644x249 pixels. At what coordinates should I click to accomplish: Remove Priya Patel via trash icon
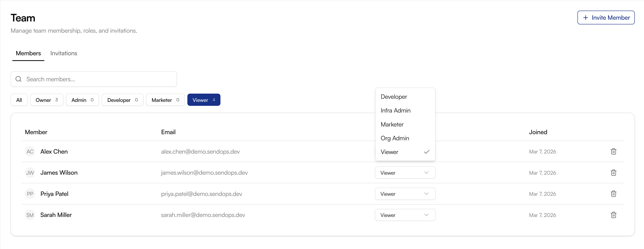[613, 194]
